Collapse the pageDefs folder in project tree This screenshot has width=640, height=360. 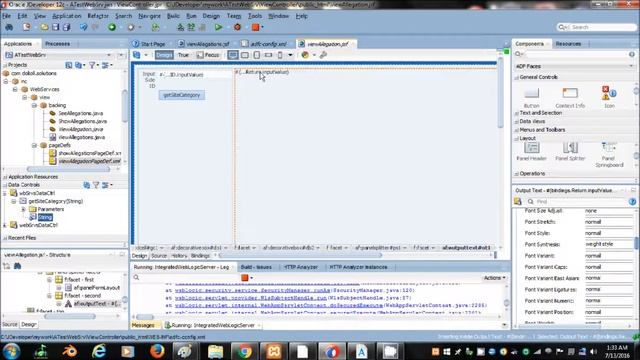point(34,145)
